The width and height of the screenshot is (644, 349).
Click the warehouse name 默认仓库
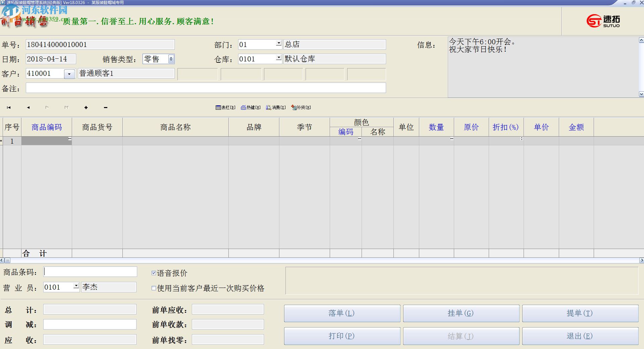pos(334,59)
